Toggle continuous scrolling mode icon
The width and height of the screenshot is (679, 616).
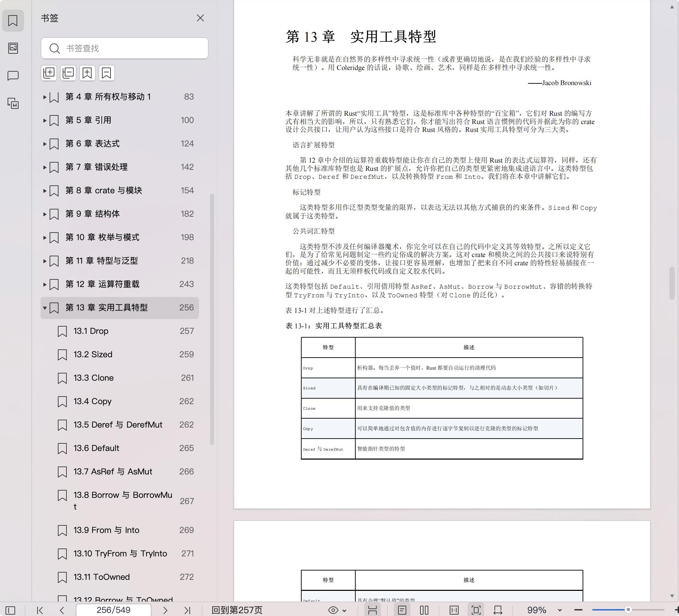(373, 610)
